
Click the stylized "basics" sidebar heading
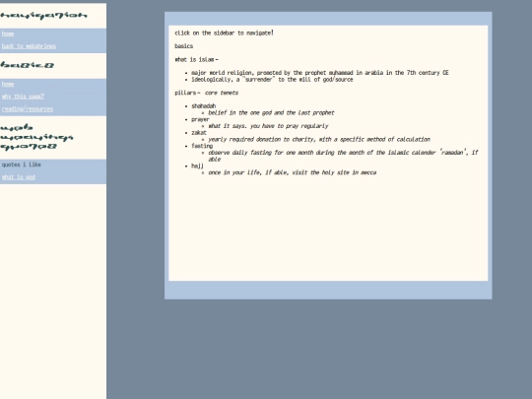(27, 65)
